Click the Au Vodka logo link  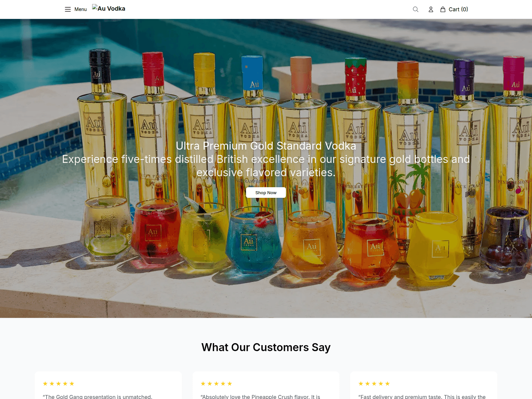[x=109, y=9]
